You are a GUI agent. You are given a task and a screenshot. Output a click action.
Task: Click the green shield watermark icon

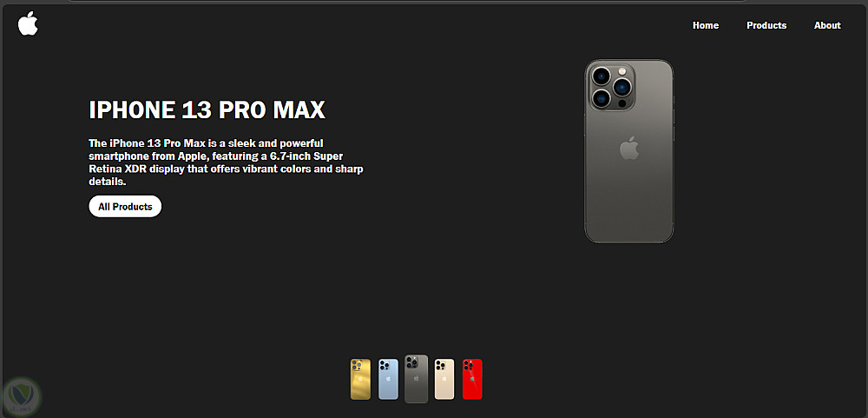pos(23,395)
